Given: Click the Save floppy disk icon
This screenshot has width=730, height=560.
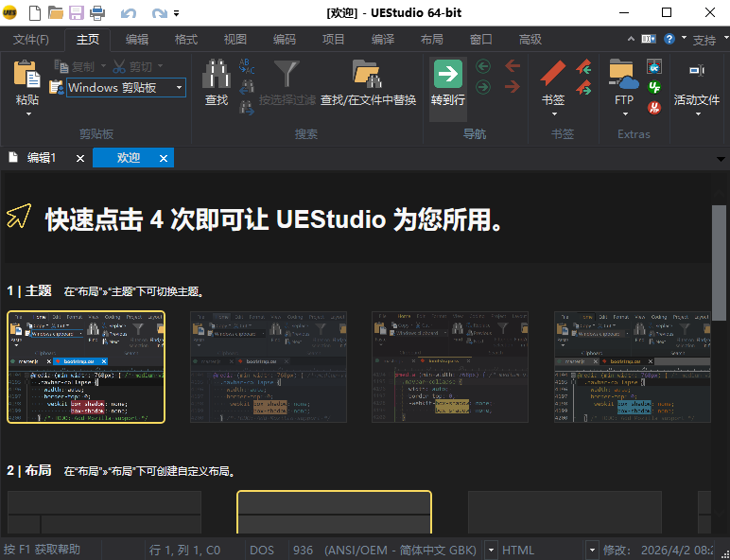Looking at the screenshot, I should point(77,12).
